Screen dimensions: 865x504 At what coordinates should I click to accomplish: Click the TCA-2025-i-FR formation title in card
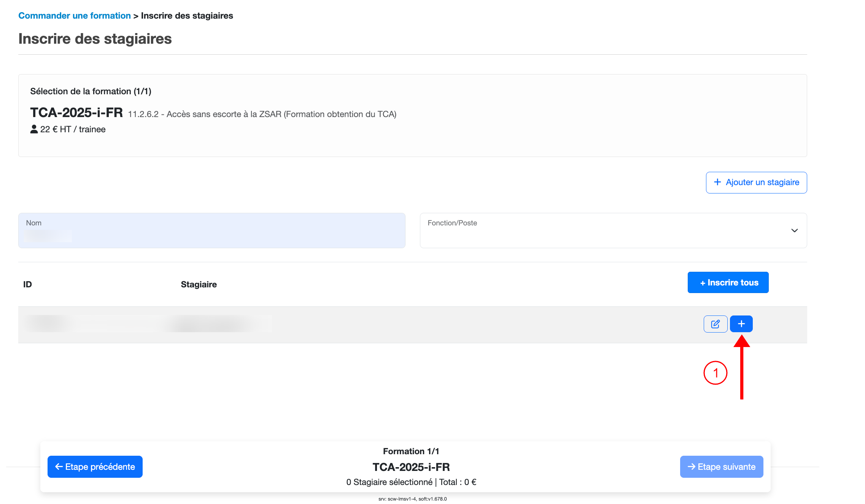tap(76, 113)
